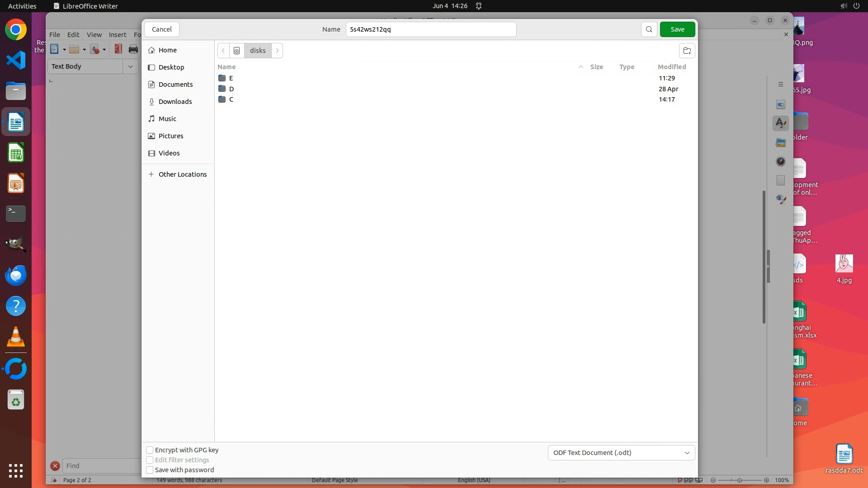Cancel the save dialog

click(x=161, y=29)
